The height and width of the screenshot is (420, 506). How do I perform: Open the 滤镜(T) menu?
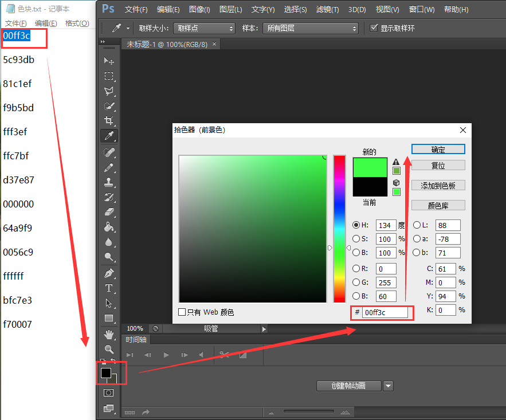pyautogui.click(x=327, y=9)
